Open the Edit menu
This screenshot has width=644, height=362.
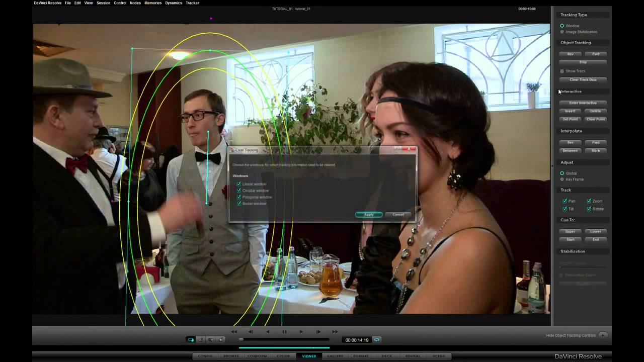click(77, 3)
